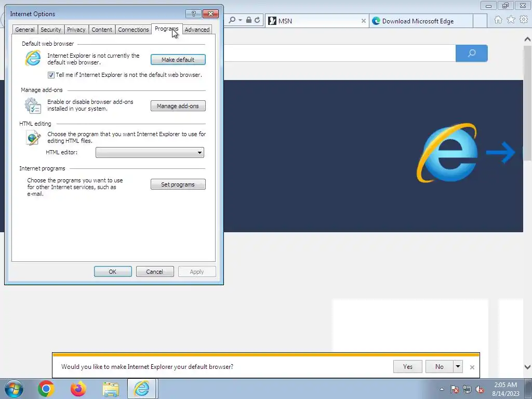
Task: Open a new blank tab
Action: tap(480, 21)
